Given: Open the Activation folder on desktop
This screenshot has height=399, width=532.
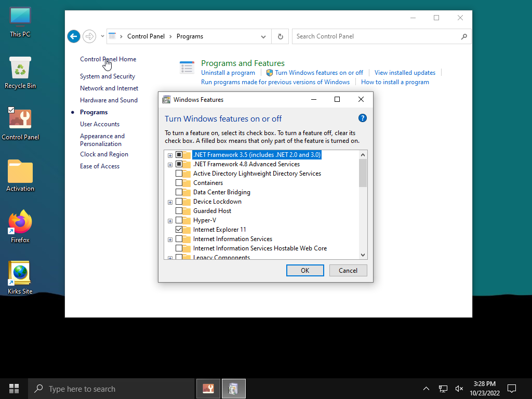Looking at the screenshot, I should click(20, 176).
